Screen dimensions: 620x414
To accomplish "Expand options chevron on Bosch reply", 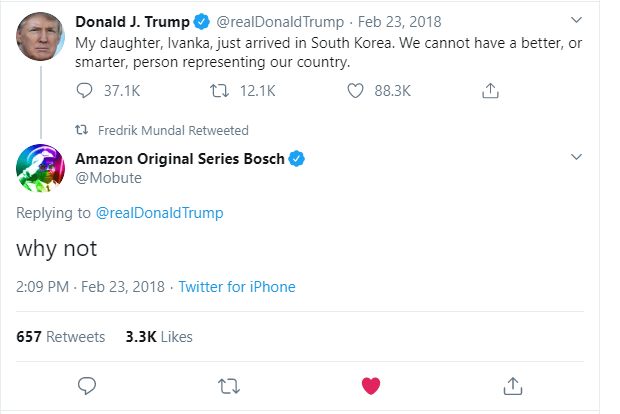I will (x=577, y=157).
